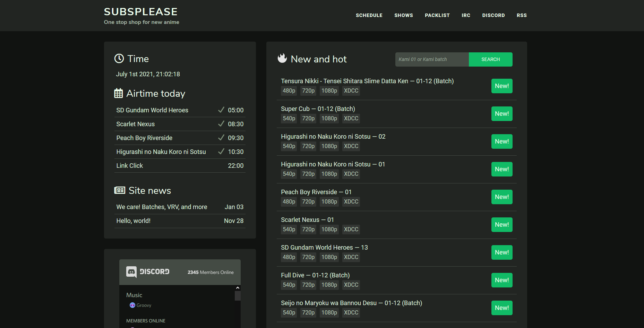Select 1080p for Tensura Nikki batch
The width and height of the screenshot is (644, 328).
tap(329, 91)
